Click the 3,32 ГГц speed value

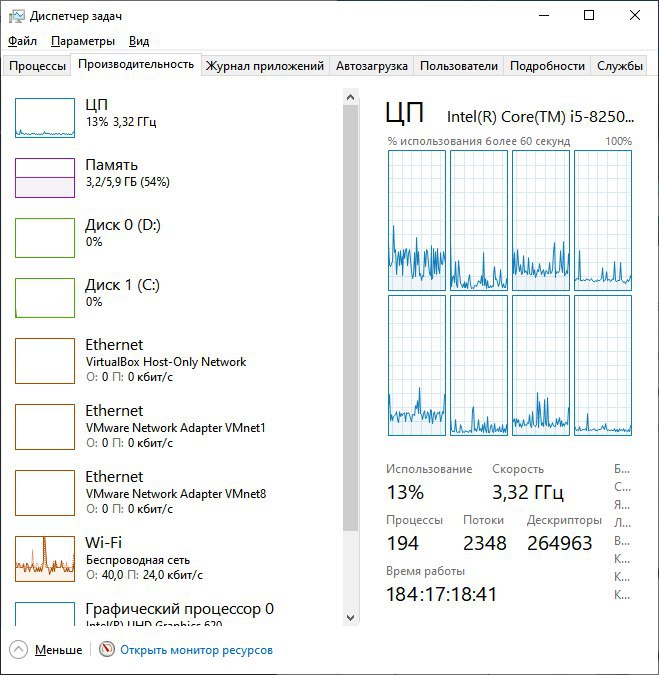528,492
